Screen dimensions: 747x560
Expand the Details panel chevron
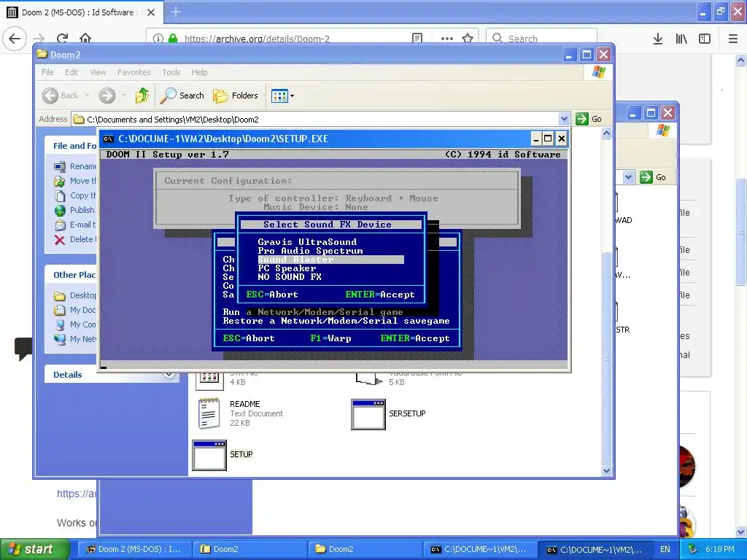click(x=169, y=375)
